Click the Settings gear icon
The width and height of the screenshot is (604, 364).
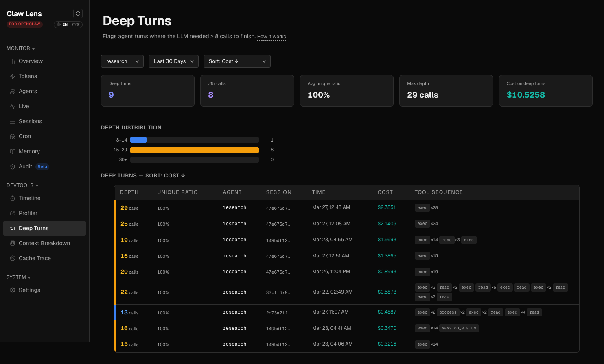click(x=13, y=290)
